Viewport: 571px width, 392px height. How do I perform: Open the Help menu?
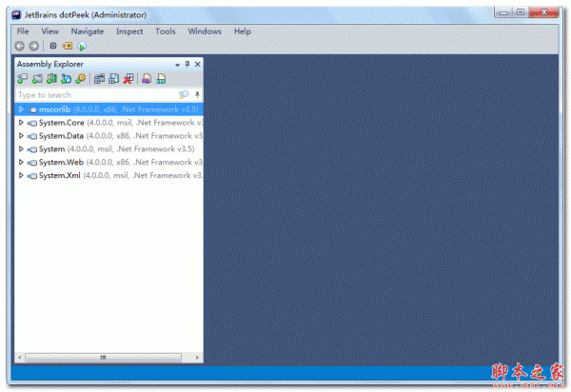tap(243, 31)
